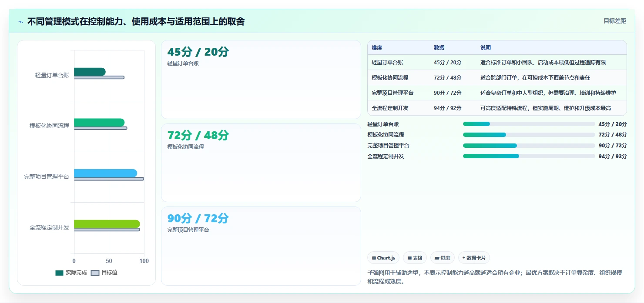This screenshot has width=644, height=303.
Task: Click the 94分 / 92分 cell in the table
Action: click(x=448, y=108)
